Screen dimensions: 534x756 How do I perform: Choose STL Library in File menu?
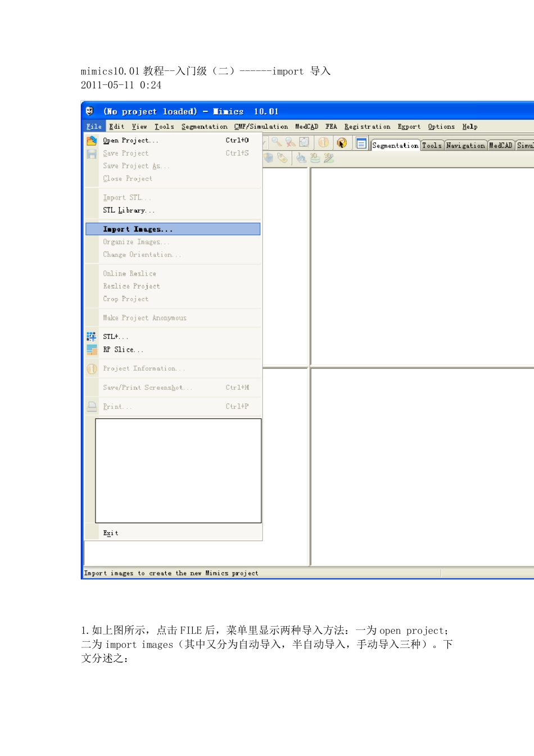point(128,210)
